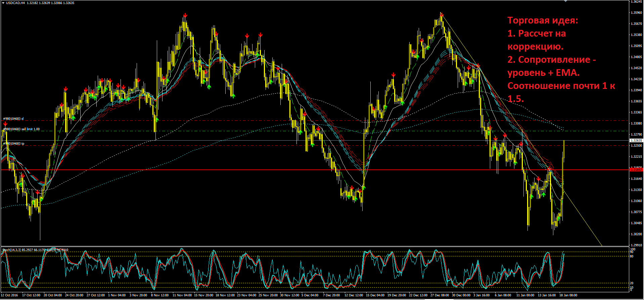Click the chart menu arrow beside USDCAD,H4

pyautogui.click(x=3, y=3)
